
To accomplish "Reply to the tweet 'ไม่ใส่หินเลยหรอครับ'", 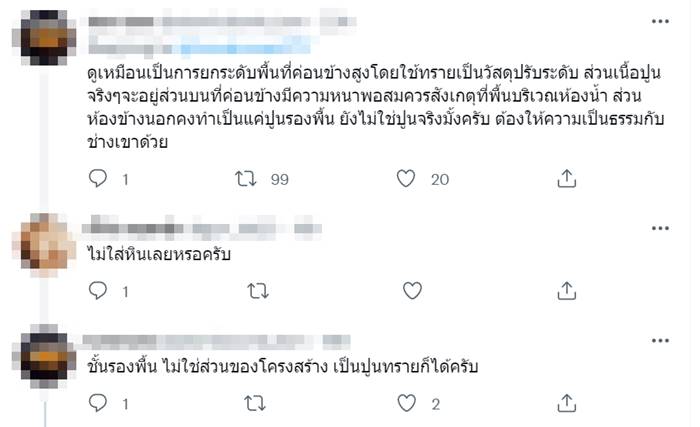I will (x=98, y=290).
